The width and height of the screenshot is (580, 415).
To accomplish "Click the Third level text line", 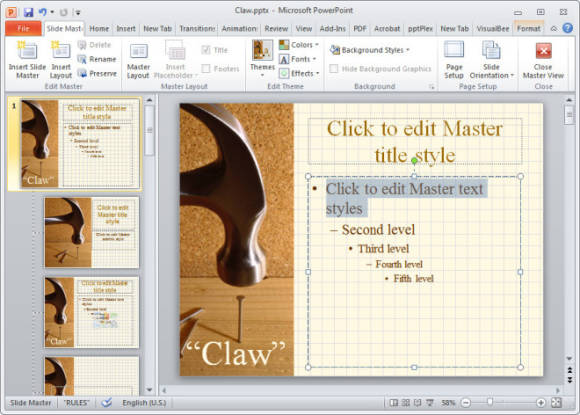I will [x=383, y=249].
